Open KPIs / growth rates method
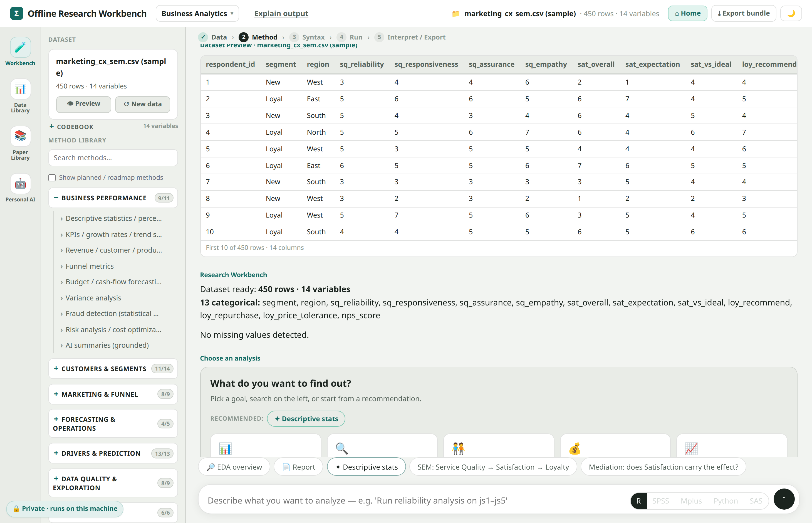Viewport: 812px width, 523px height. [x=113, y=234]
